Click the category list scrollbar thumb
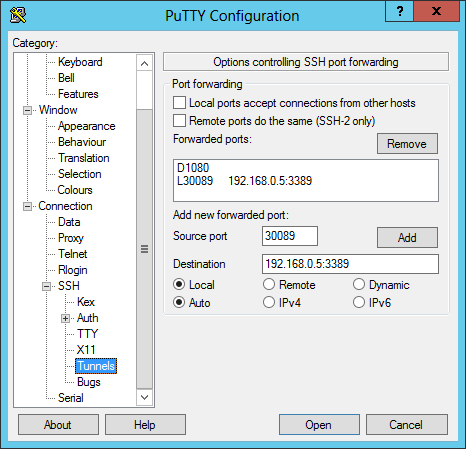 click(144, 249)
